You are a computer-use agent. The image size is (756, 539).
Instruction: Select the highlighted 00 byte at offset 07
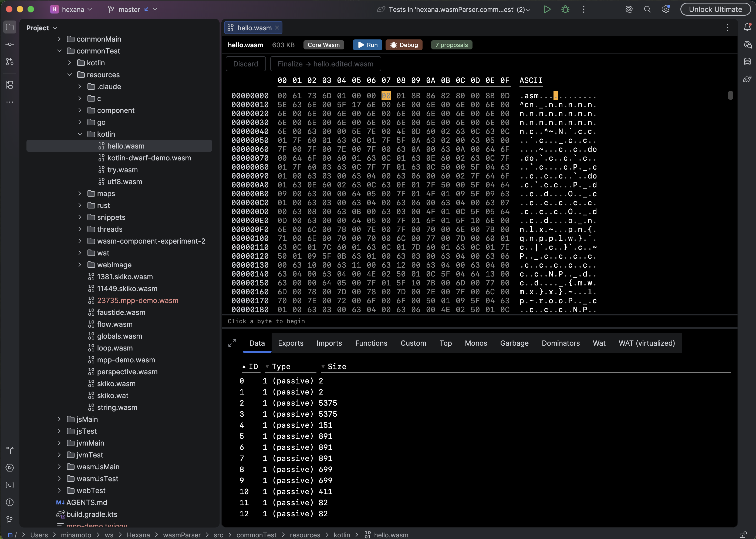click(x=386, y=96)
